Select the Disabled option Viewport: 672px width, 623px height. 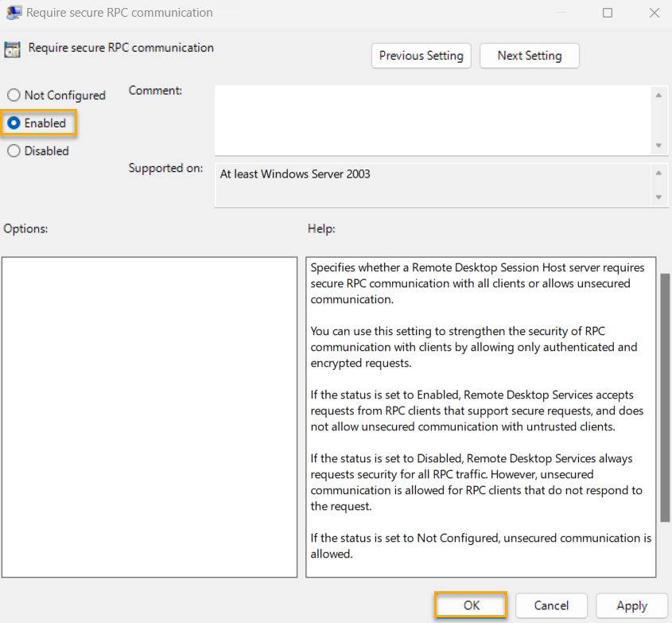(13, 150)
